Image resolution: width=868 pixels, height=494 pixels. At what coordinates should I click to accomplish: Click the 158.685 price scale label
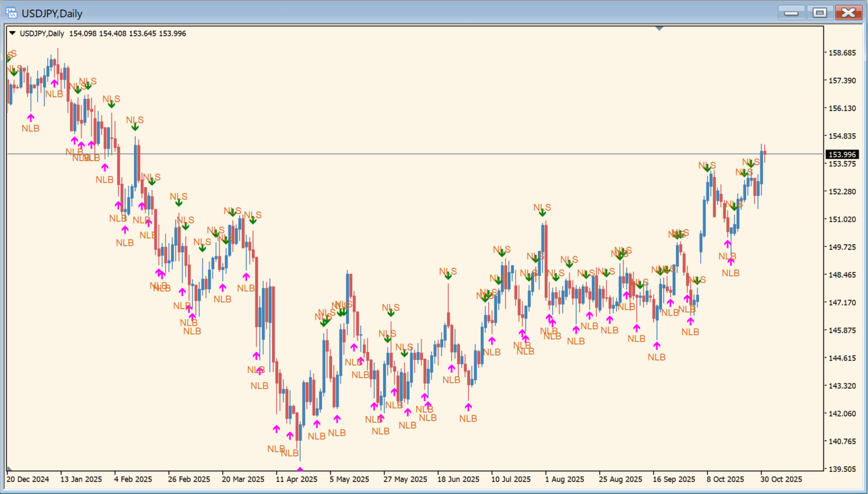842,52
